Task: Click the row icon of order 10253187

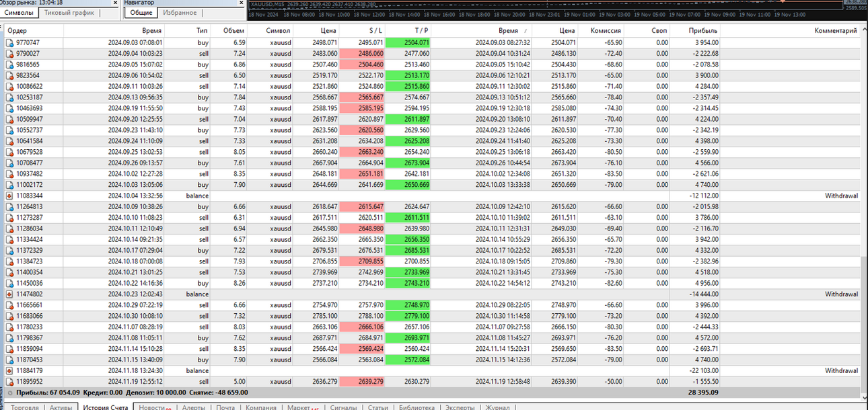Action: pyautogui.click(x=9, y=97)
